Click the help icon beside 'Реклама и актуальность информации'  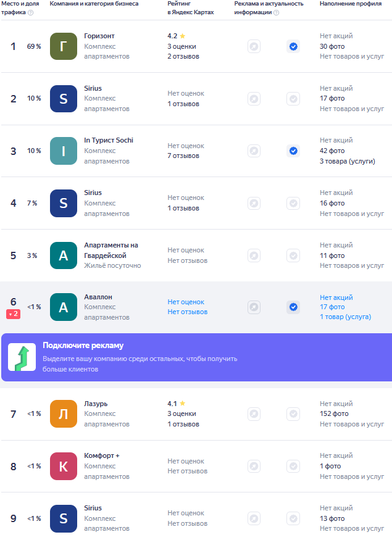277,13
